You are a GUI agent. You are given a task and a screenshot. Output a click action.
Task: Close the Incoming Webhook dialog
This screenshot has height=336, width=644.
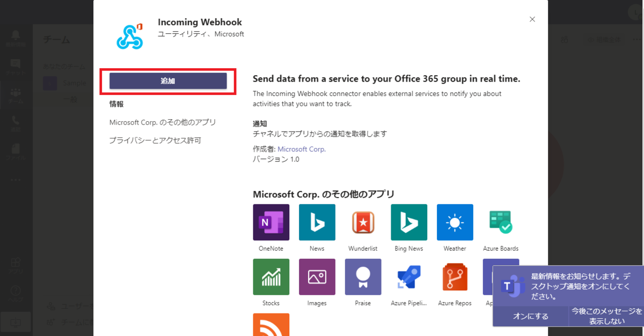click(532, 19)
